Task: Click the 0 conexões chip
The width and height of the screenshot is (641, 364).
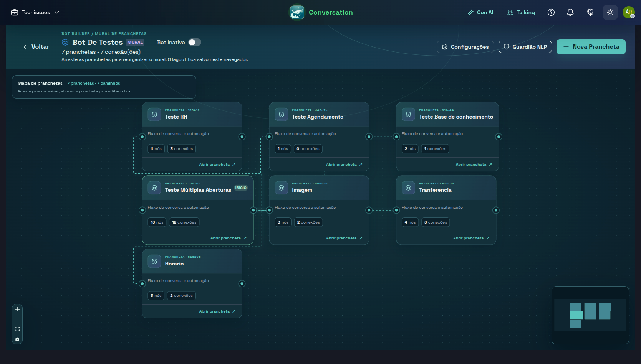Action: pos(308,149)
